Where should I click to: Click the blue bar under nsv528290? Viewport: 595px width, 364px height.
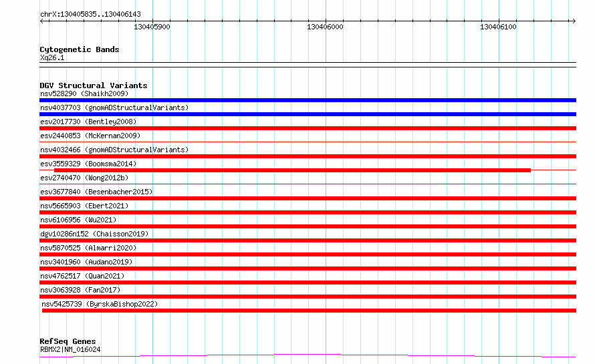(x=308, y=100)
